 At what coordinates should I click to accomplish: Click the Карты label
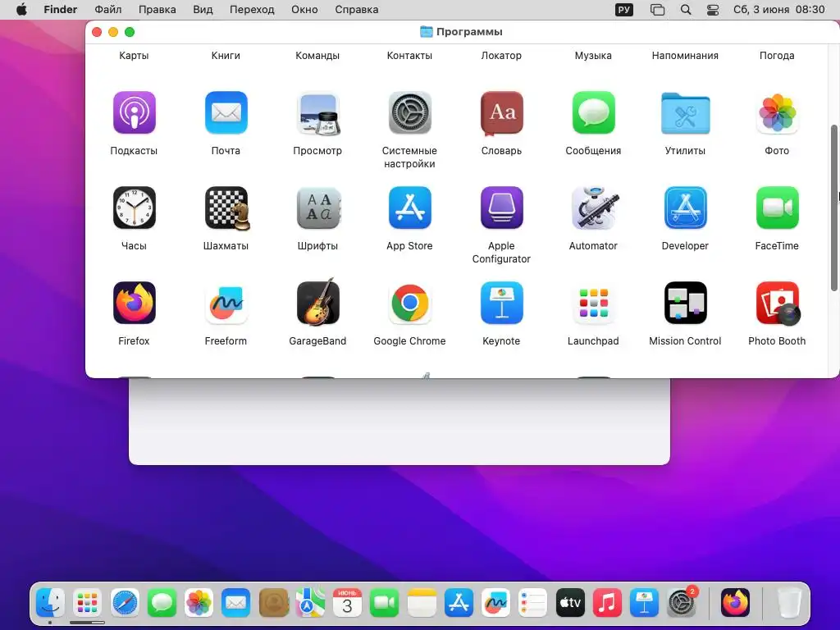(134, 56)
